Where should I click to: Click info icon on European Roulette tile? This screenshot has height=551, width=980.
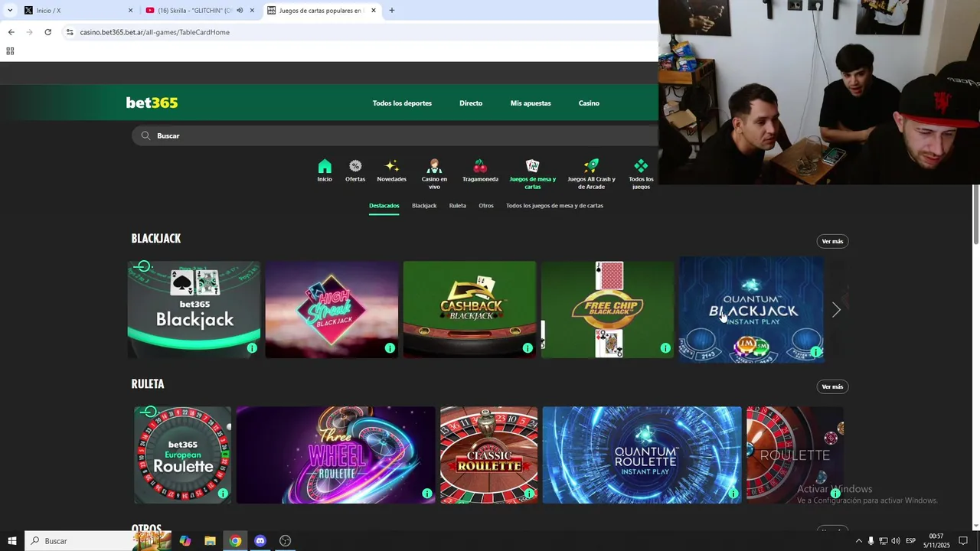[x=223, y=494]
